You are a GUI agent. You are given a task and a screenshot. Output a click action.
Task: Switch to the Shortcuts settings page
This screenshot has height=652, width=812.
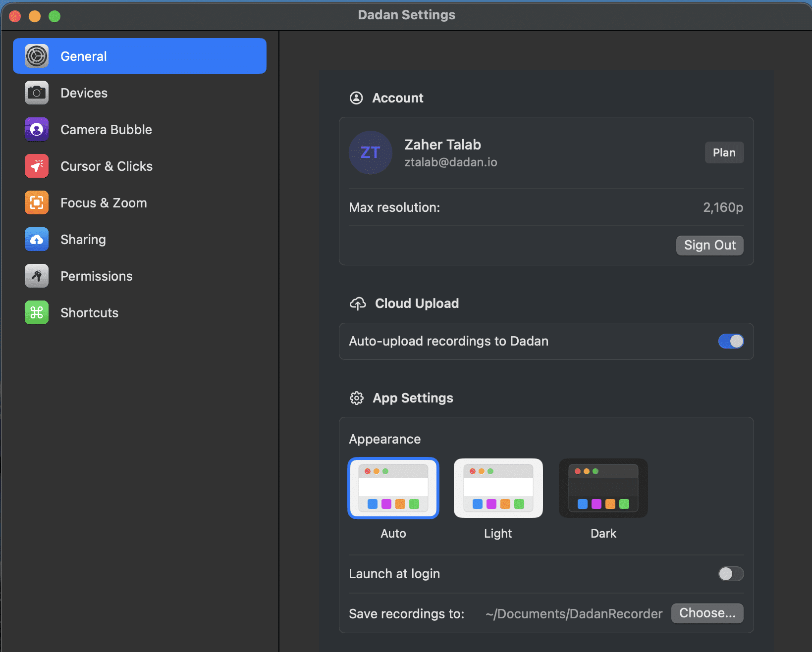[x=89, y=312]
